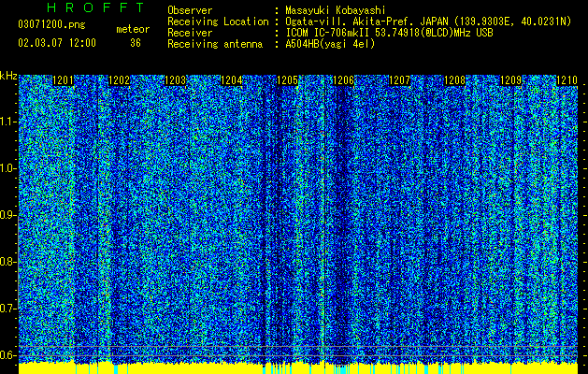Click time marker 1209

point(511,80)
